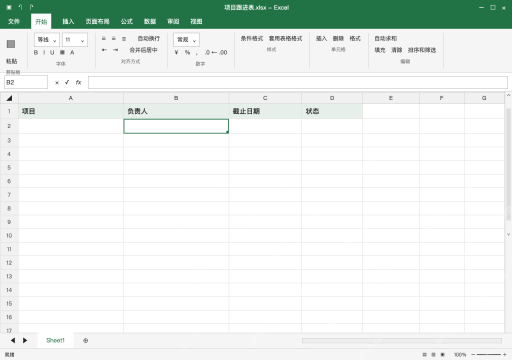Image resolution: width=512 pixels, height=360 pixels.
Task: Click the Undo arrow in the title bar
Action: coord(20,7)
